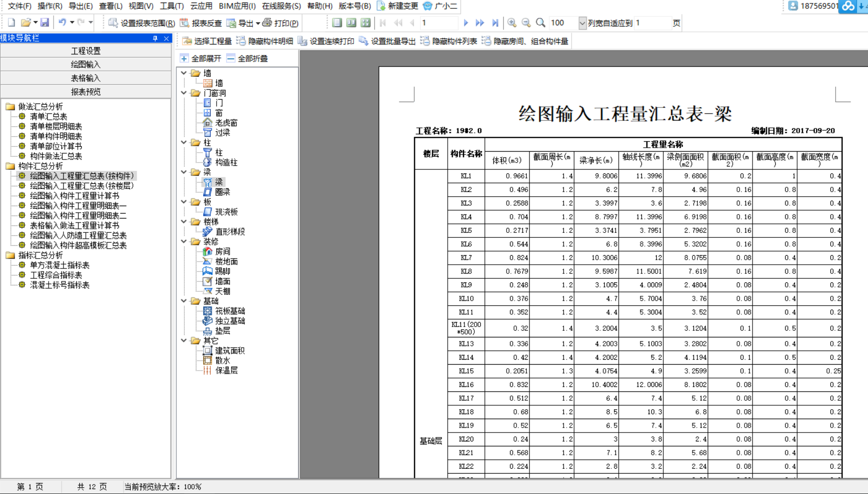
Task: Click the zoom in magnifier icon
Action: click(x=512, y=23)
